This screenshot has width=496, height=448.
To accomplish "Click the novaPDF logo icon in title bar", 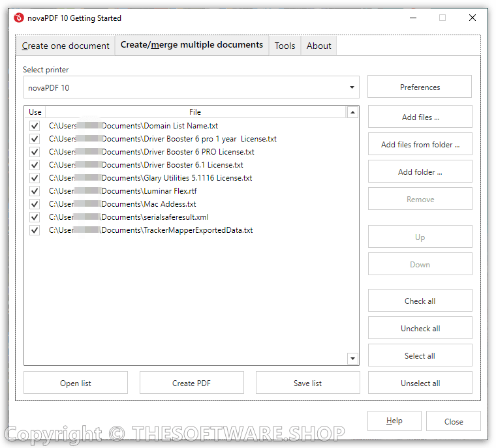I will [x=19, y=18].
